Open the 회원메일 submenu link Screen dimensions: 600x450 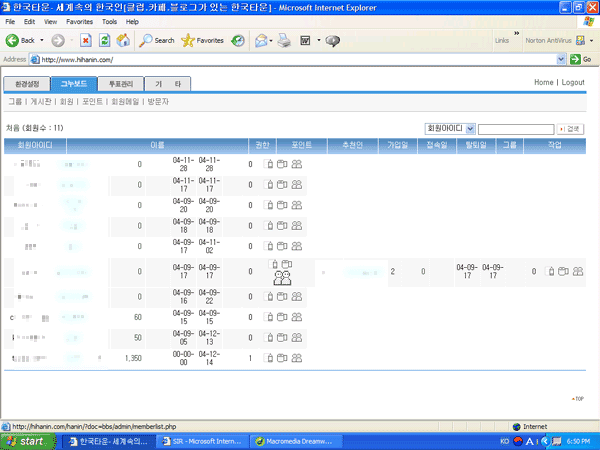[125, 102]
